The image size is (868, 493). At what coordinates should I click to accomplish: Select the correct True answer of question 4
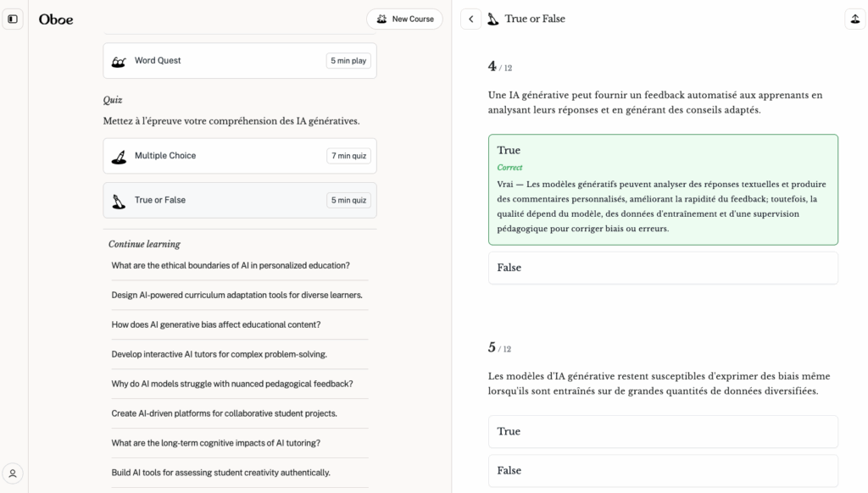coord(663,151)
